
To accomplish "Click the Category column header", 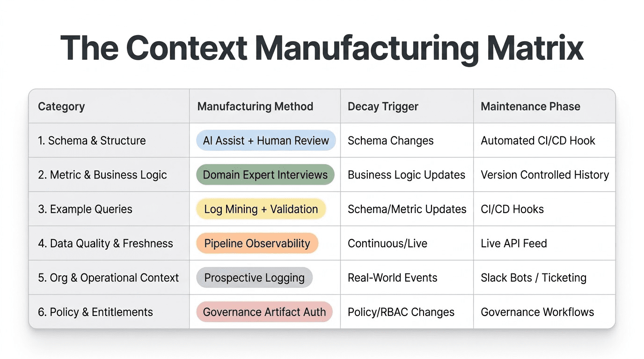I will [x=61, y=107].
